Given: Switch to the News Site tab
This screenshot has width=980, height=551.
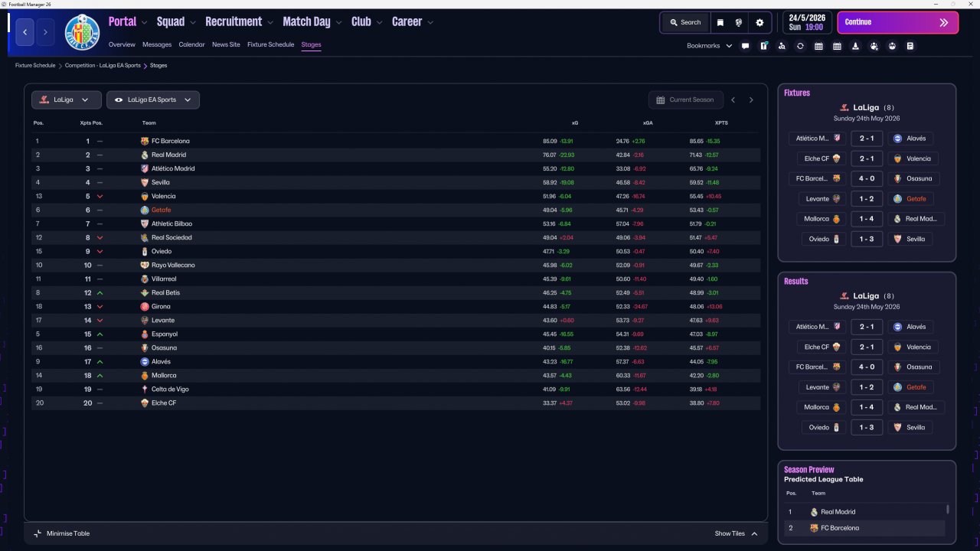Looking at the screenshot, I should pyautogui.click(x=226, y=44).
